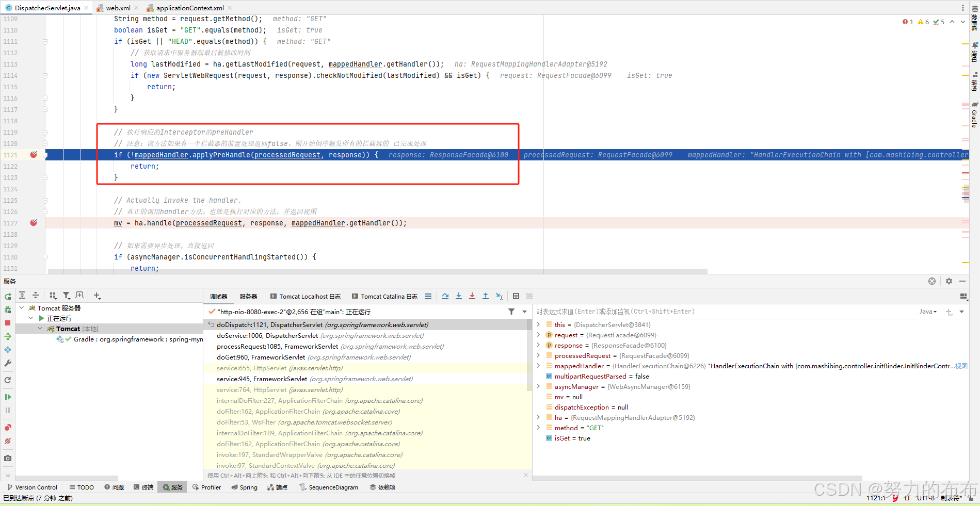
Task: Expand the 'ha' variable node
Action: 538,417
